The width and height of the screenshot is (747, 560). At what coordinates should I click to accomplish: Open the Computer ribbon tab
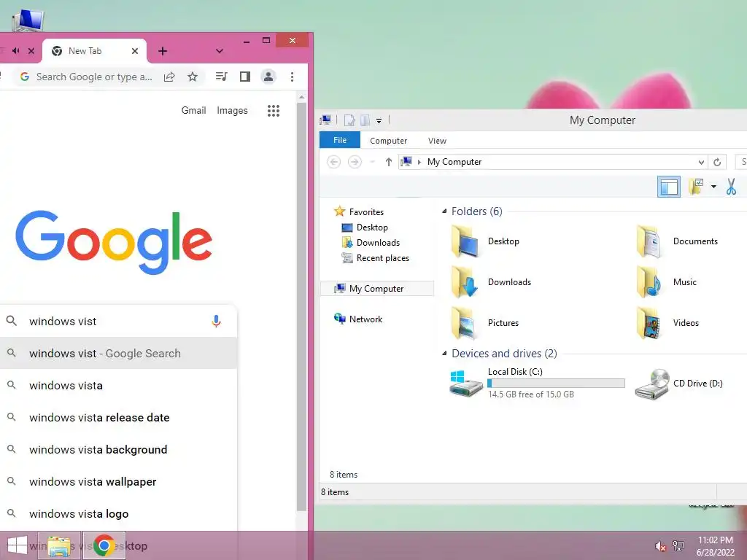tap(388, 141)
